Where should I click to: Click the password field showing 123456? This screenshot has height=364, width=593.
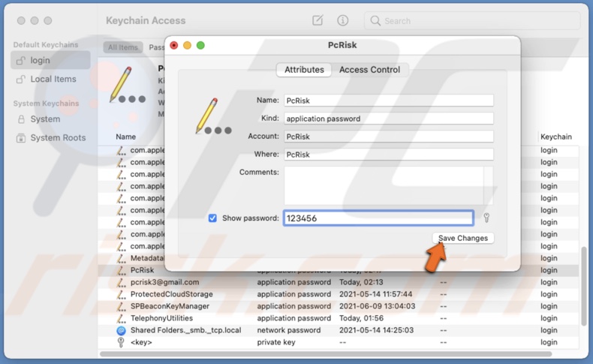[378, 218]
